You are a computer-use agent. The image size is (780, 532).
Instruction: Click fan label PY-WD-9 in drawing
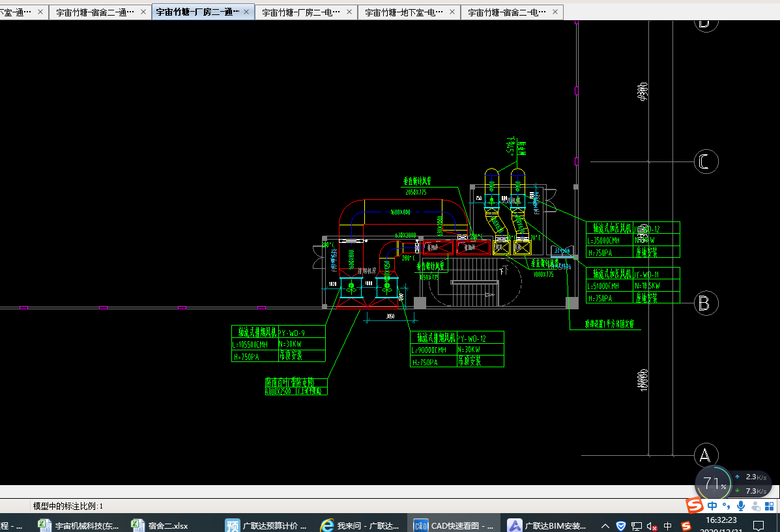coord(291,333)
